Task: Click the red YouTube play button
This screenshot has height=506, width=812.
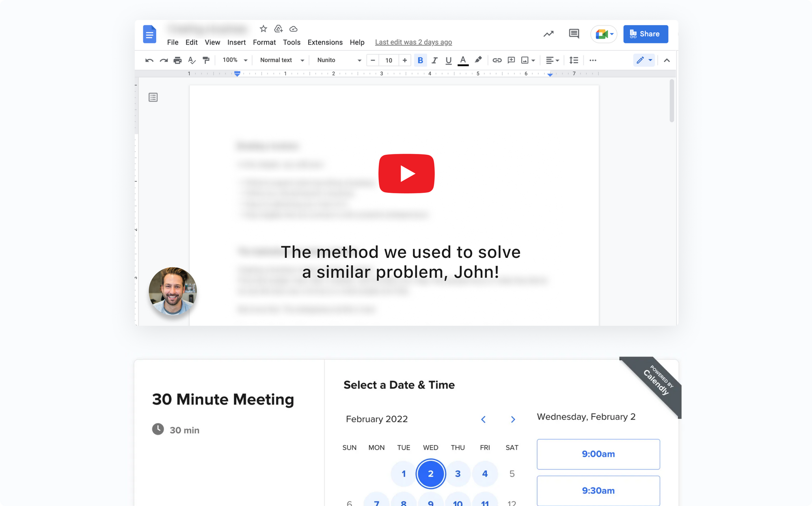Action: click(406, 173)
